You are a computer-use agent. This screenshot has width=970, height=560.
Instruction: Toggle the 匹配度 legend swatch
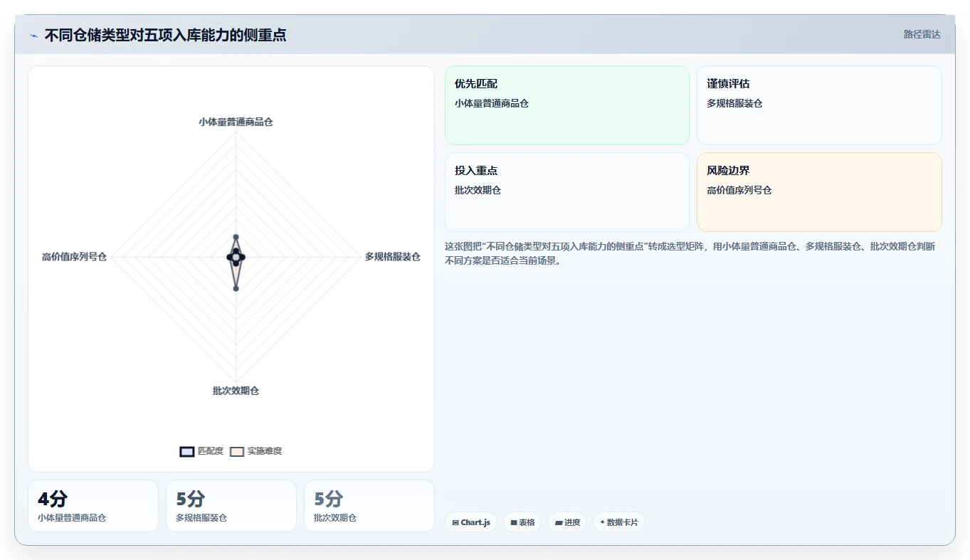click(187, 451)
